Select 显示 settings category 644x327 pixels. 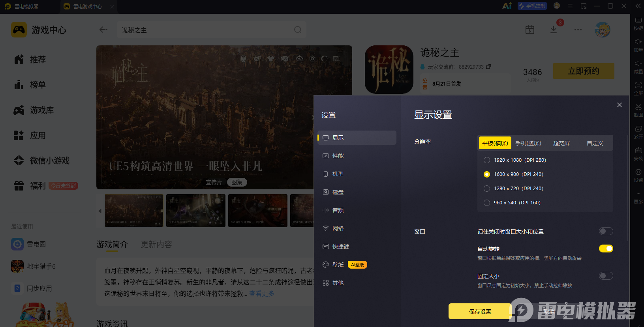pyautogui.click(x=357, y=138)
